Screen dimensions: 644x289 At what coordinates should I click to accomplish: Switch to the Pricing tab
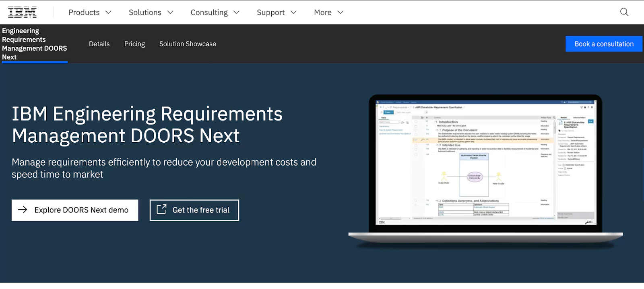(134, 44)
